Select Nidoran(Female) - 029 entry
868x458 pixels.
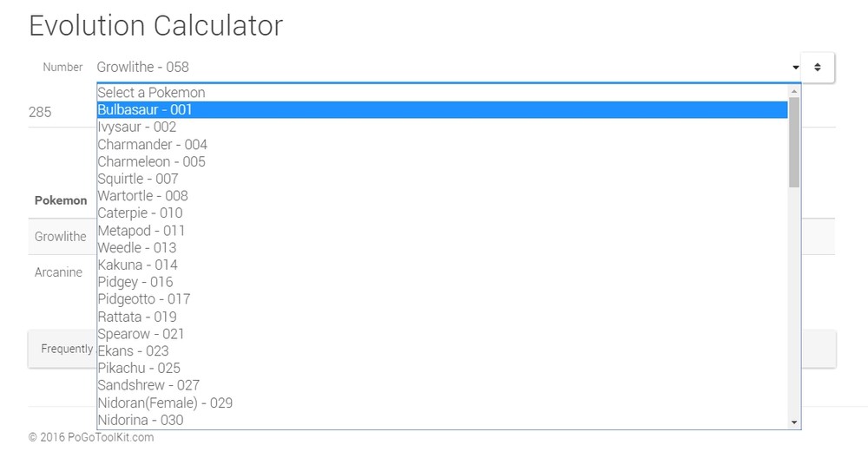165,402
